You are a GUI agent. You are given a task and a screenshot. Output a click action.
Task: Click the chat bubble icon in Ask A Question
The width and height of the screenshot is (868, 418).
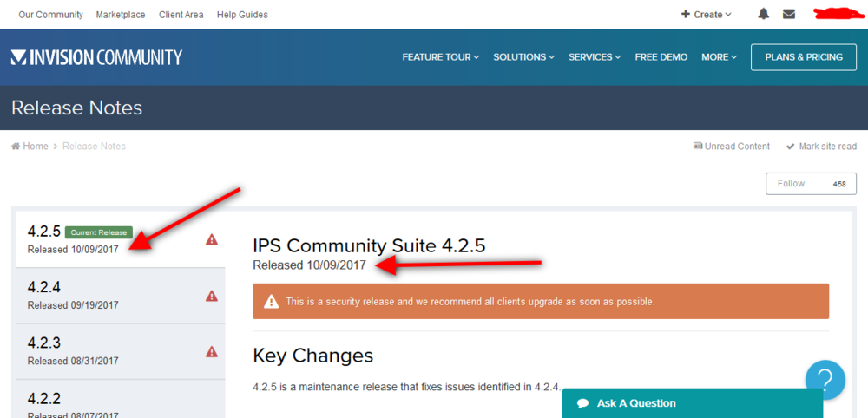[x=582, y=403]
